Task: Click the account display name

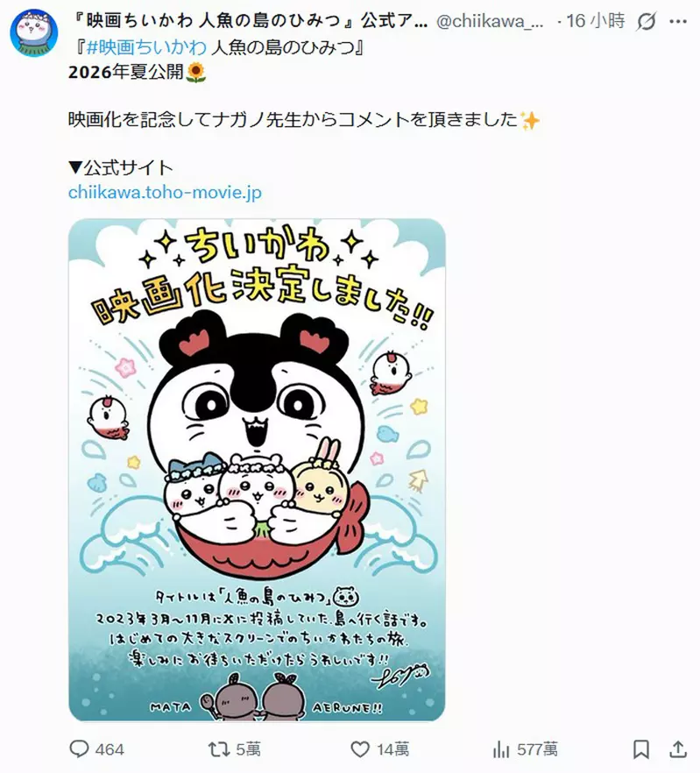Action: point(249,21)
